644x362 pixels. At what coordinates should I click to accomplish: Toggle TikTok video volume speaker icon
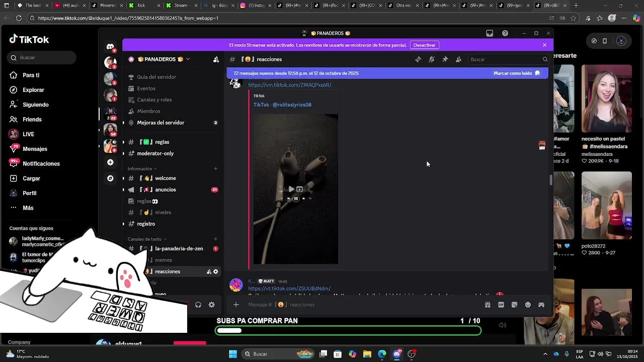(502, 325)
